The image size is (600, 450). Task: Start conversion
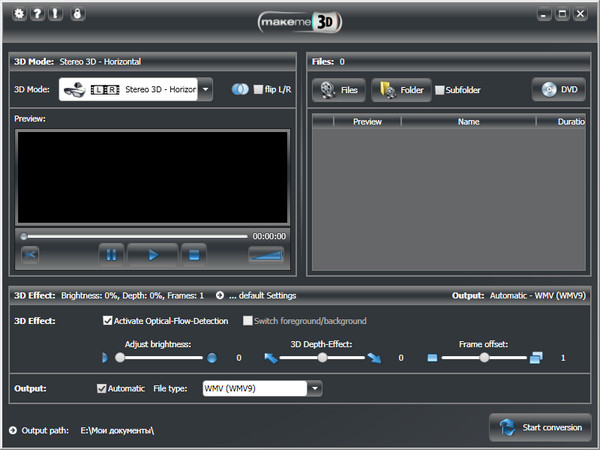click(540, 427)
